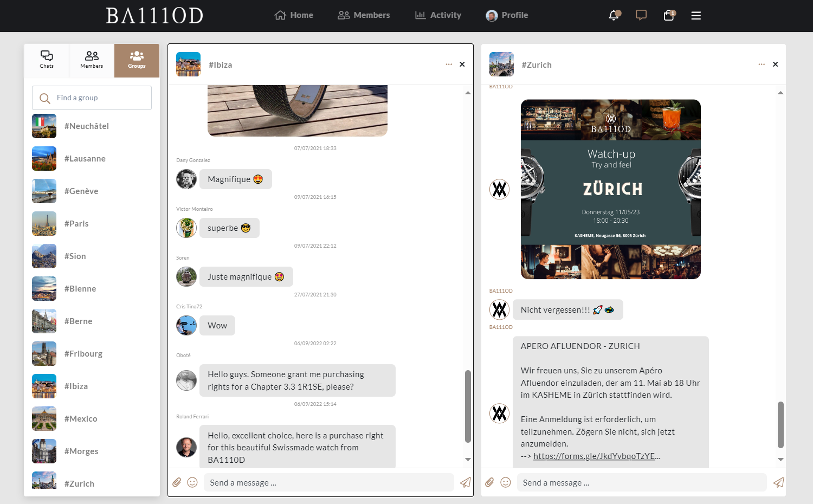Close the #Ibiza chat panel
Image resolution: width=813 pixels, height=504 pixels.
click(462, 64)
